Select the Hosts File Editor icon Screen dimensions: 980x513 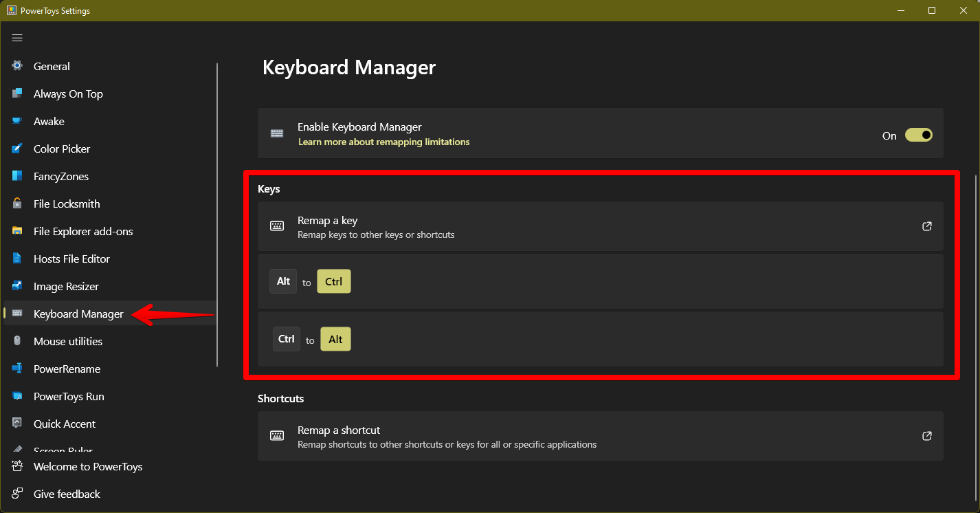(16, 259)
